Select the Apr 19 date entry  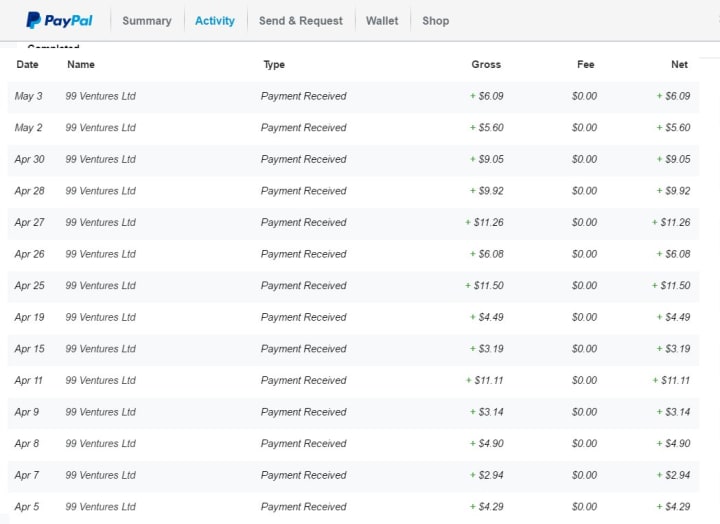pyautogui.click(x=29, y=317)
